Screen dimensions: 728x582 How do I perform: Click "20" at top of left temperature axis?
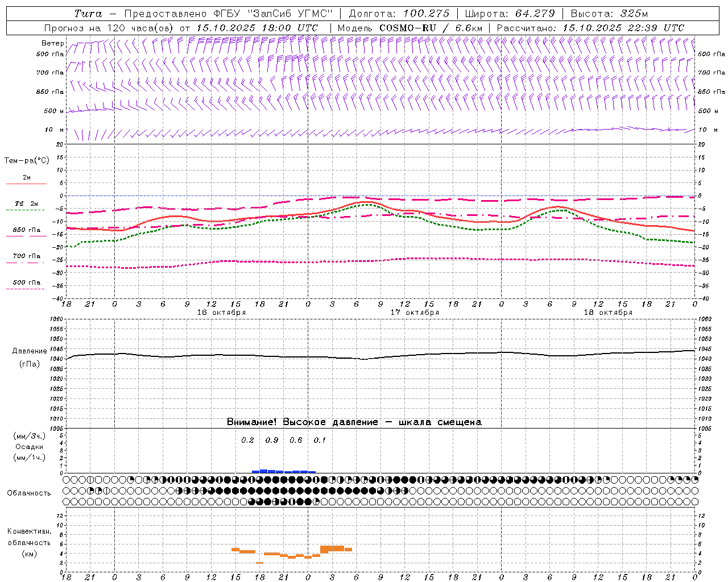click(x=59, y=144)
